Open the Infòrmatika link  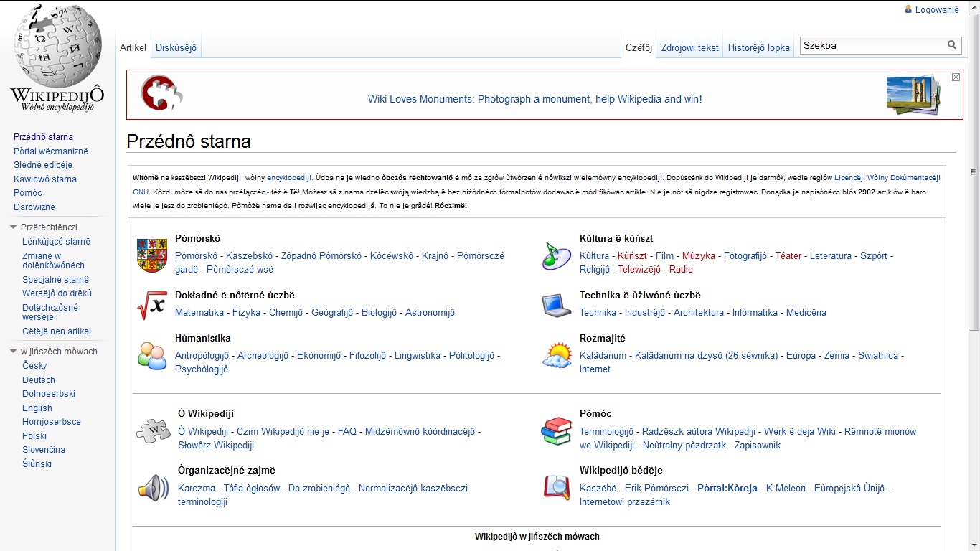pyautogui.click(x=755, y=313)
